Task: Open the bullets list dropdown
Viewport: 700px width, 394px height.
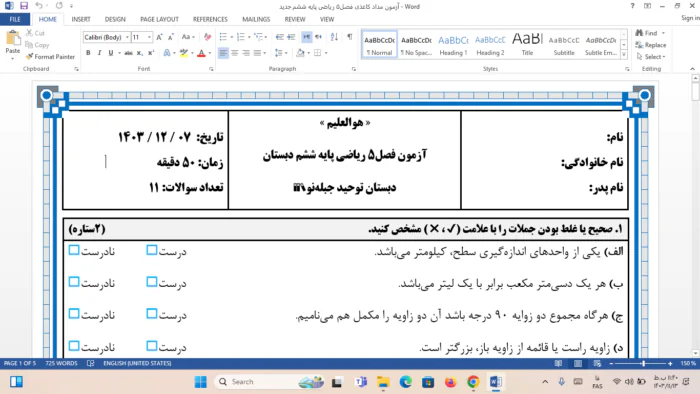Action: pos(232,37)
